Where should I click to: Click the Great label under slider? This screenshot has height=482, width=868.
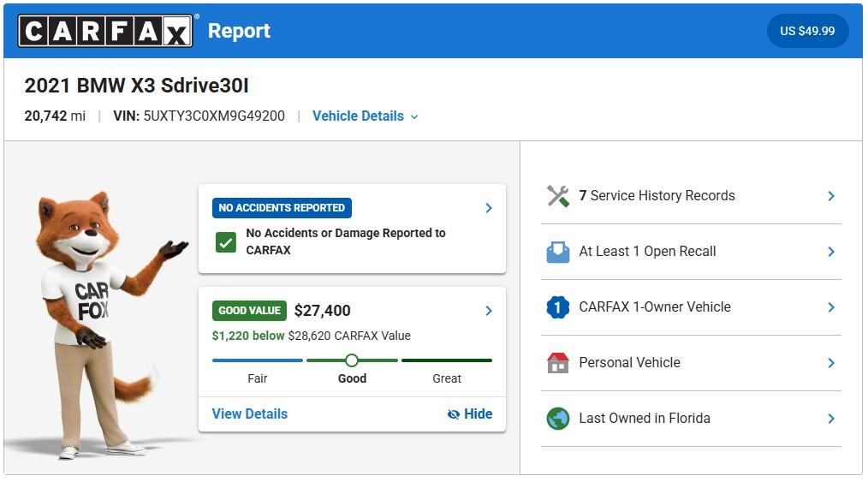[x=447, y=378]
